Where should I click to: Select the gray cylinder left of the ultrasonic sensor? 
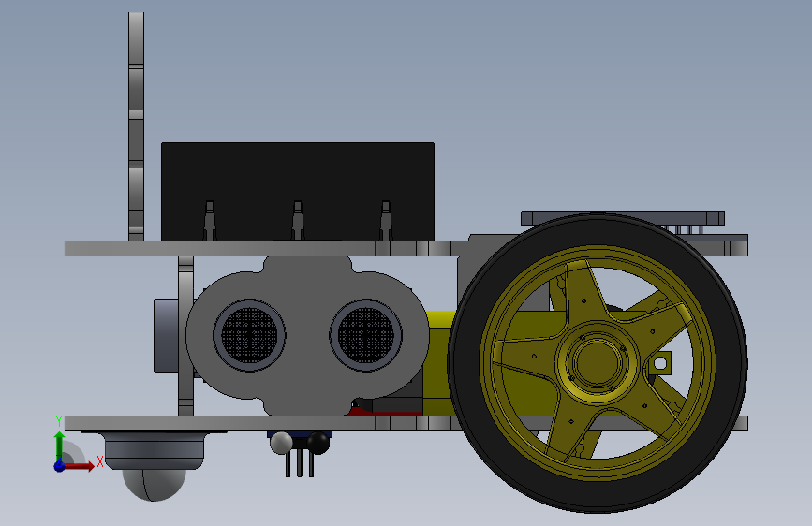[166, 335]
